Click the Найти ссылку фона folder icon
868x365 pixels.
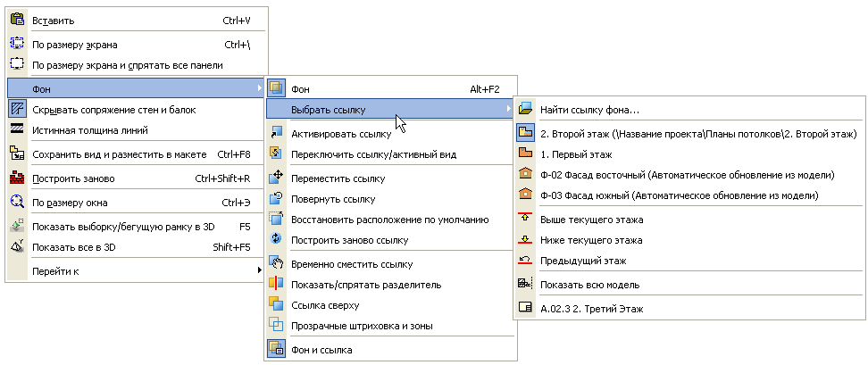(x=525, y=110)
